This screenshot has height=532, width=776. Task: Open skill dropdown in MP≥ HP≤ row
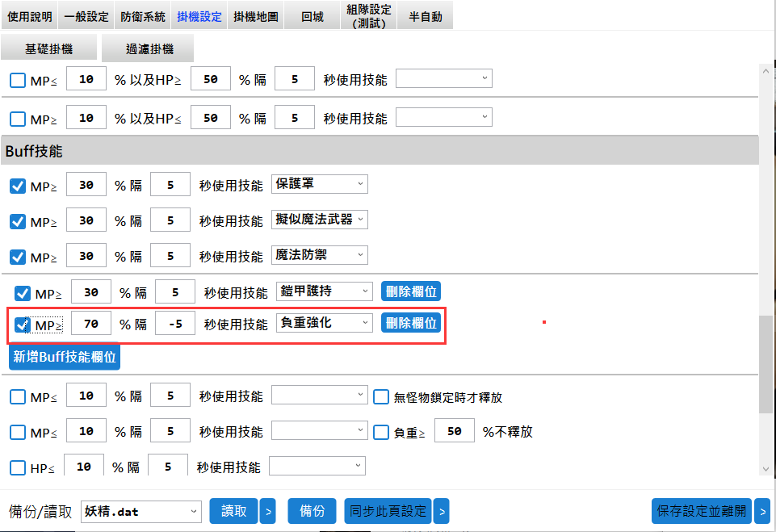pyautogui.click(x=444, y=117)
